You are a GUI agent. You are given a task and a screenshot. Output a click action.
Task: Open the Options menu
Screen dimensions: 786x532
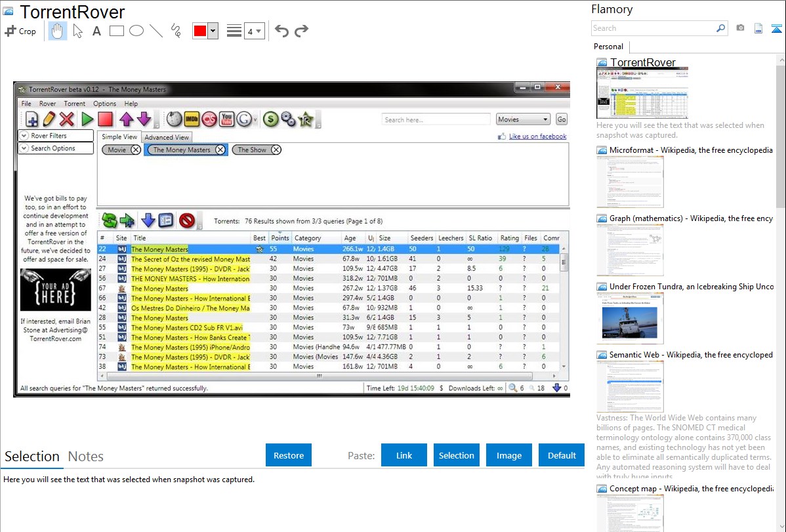coord(104,104)
